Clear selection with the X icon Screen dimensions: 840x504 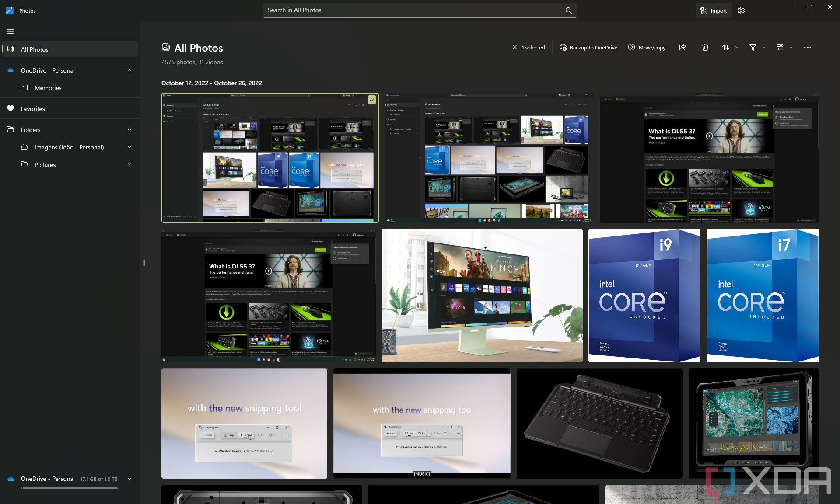(514, 47)
